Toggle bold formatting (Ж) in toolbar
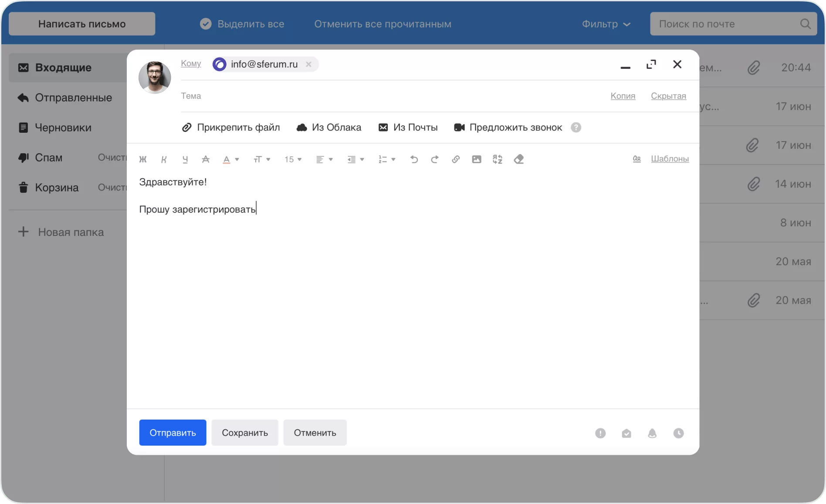The height and width of the screenshot is (504, 826). [143, 159]
